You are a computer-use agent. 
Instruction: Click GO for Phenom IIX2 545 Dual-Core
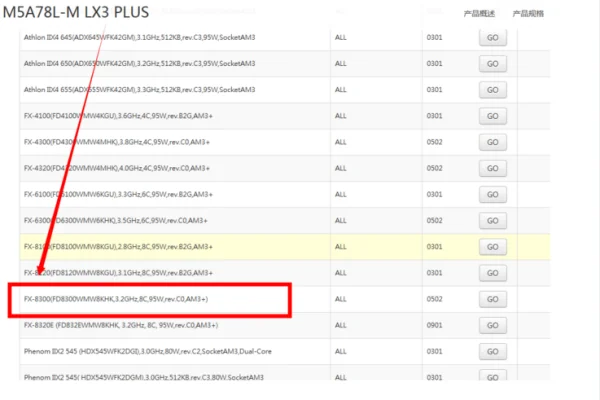coord(493,351)
